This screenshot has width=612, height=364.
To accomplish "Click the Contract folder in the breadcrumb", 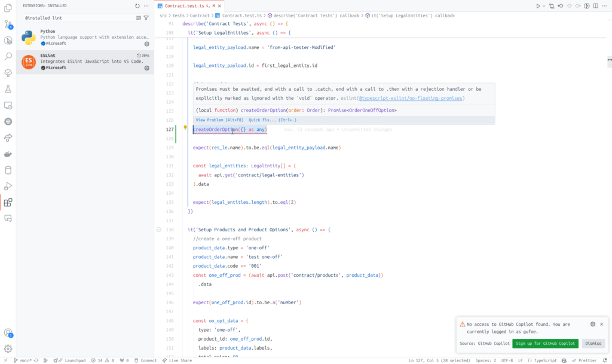I will (200, 15).
